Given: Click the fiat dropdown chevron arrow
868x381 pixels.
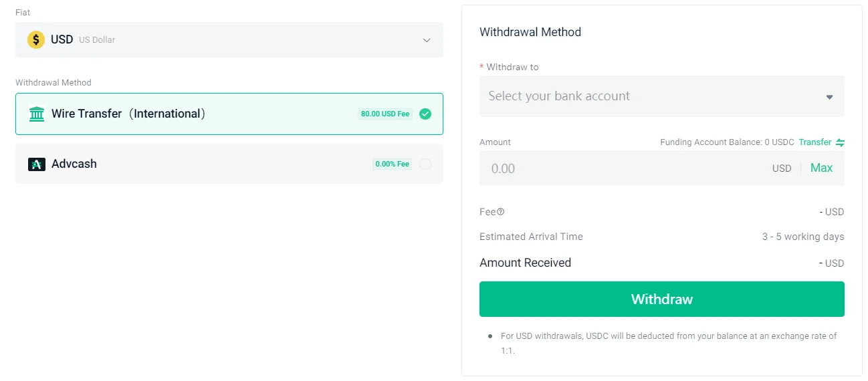Looking at the screenshot, I should (x=427, y=40).
